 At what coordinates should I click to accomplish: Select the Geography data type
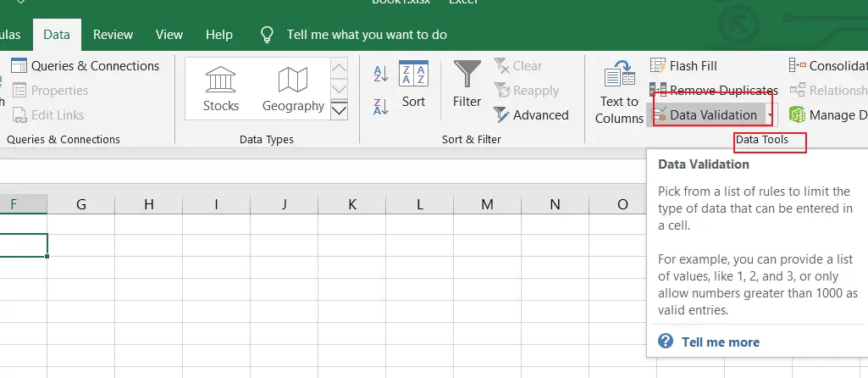293,89
